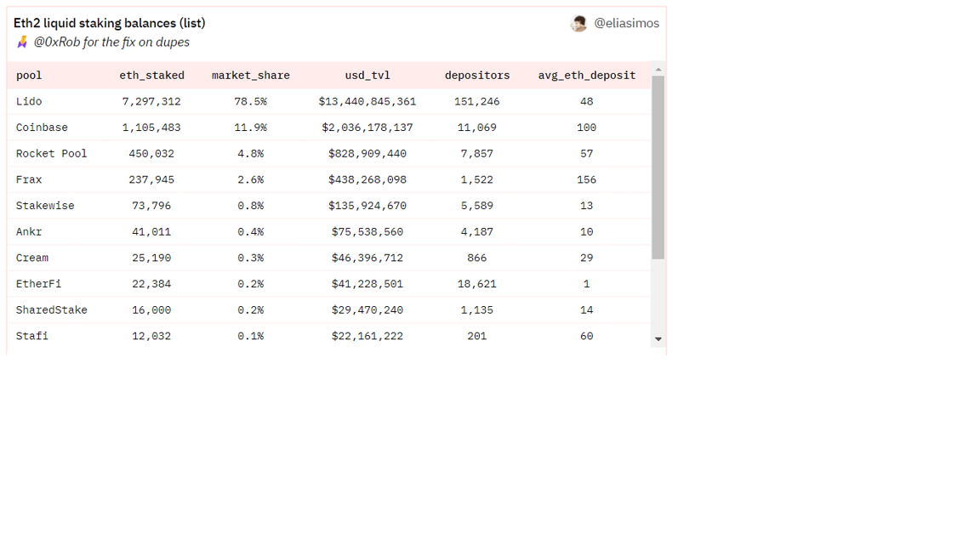
Task: Click the 866 depositors value
Action: 477,258
